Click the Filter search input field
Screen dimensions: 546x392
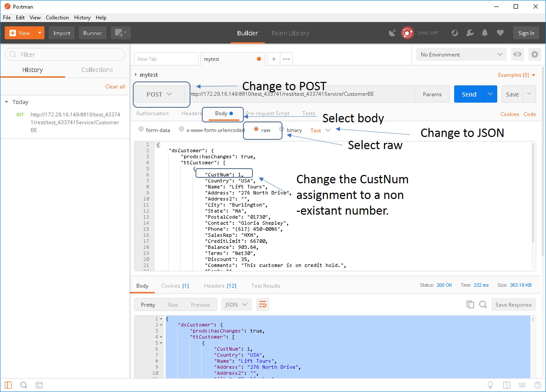[x=65, y=54]
